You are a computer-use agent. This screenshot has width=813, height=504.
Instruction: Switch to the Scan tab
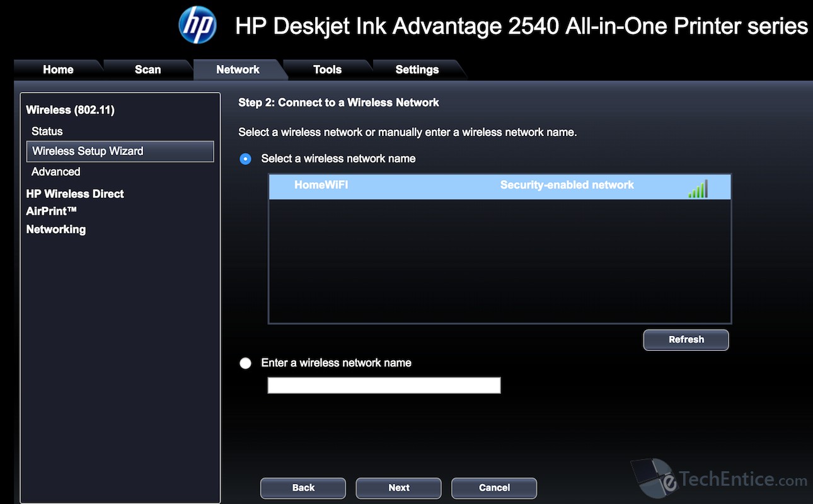[x=147, y=70]
